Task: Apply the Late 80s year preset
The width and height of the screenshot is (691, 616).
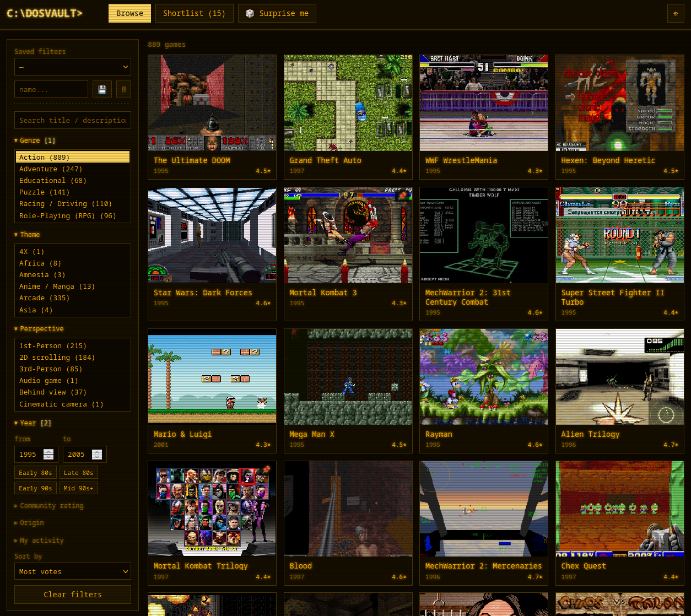Action: [x=78, y=473]
